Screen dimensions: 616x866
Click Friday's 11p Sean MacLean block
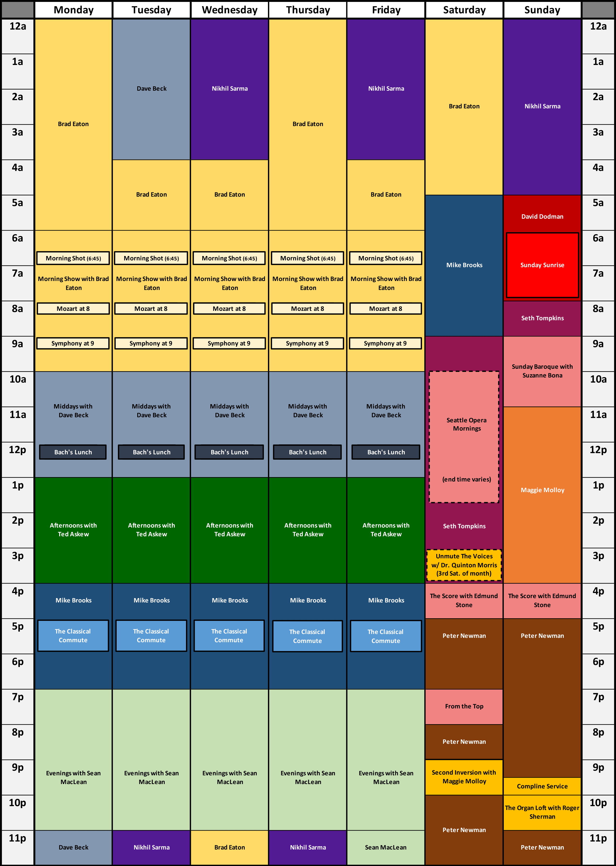click(386, 847)
